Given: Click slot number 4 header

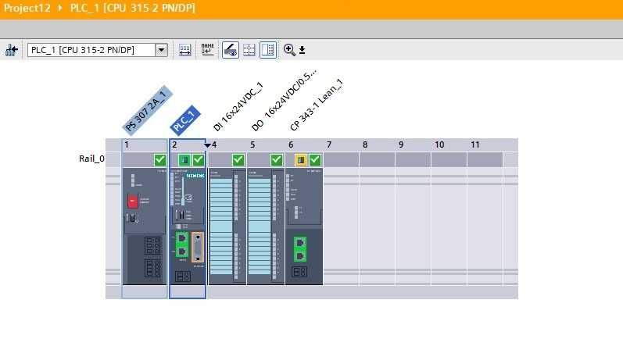Looking at the screenshot, I should (x=214, y=145).
